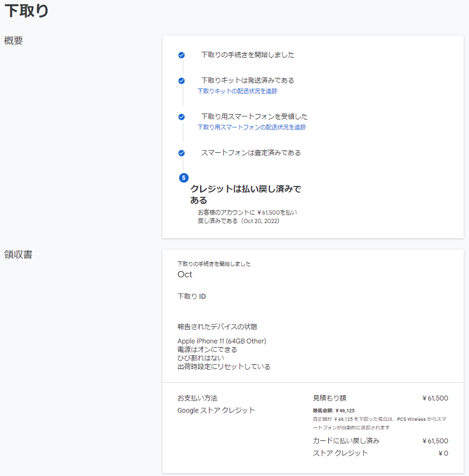
Task: Click the step text 下取り用スマートフォンを受領した
Action: (254, 116)
